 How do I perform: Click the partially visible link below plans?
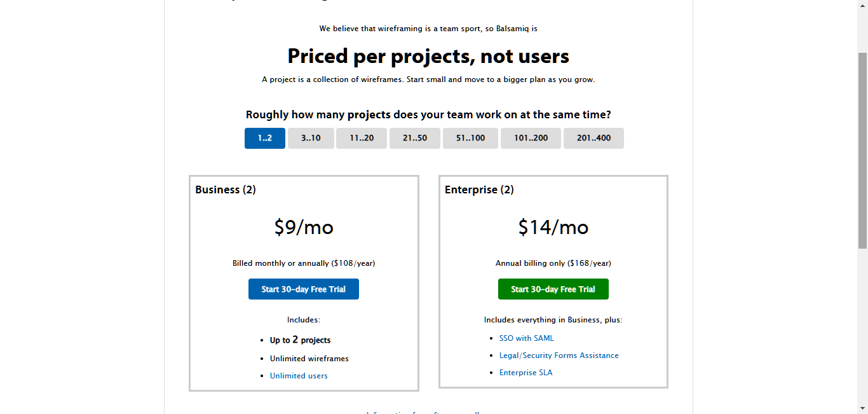(424, 412)
